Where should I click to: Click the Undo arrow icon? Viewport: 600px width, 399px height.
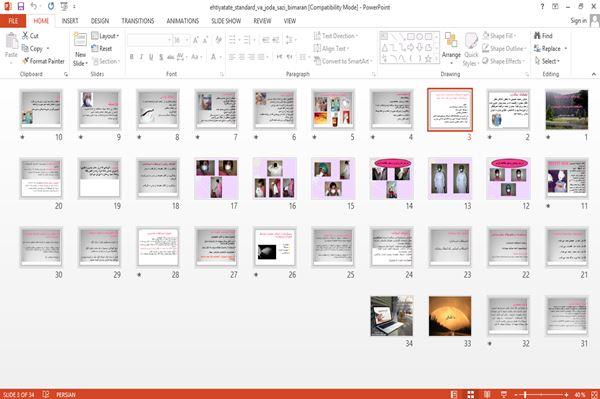[34, 7]
